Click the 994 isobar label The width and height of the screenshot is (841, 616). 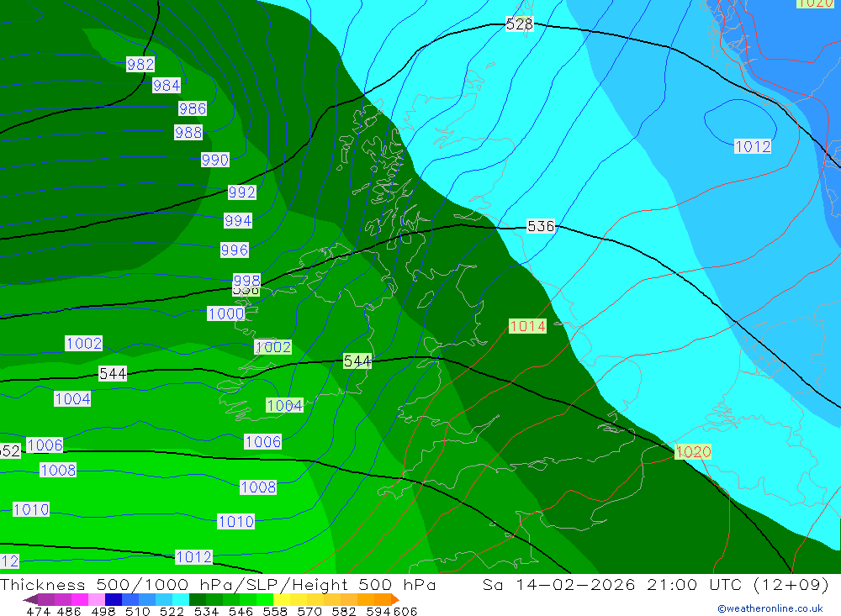tap(238, 220)
